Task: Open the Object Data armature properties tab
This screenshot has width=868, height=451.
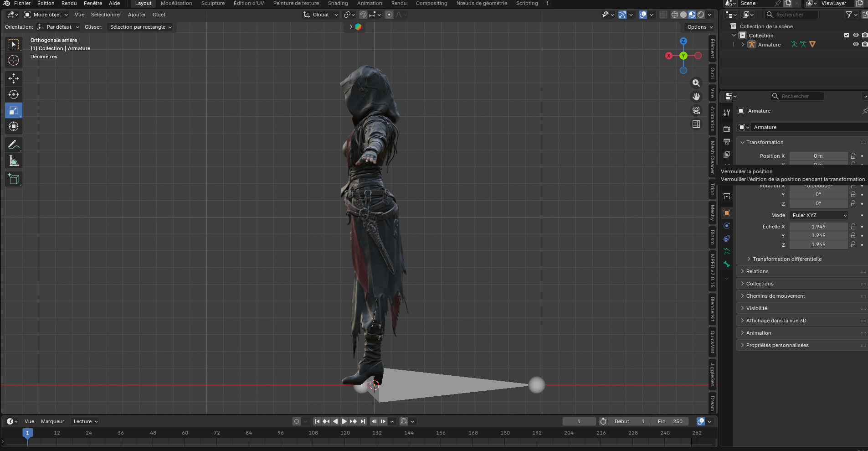Action: 727,251
